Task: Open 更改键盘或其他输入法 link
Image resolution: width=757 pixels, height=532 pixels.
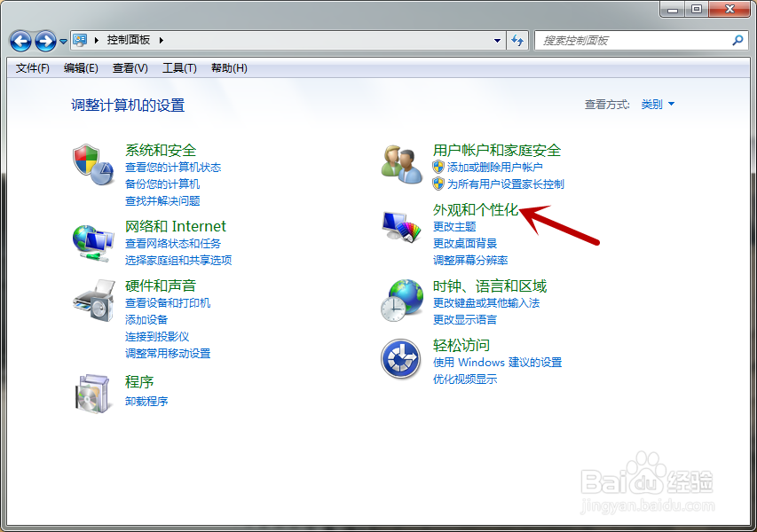Action: tap(486, 303)
